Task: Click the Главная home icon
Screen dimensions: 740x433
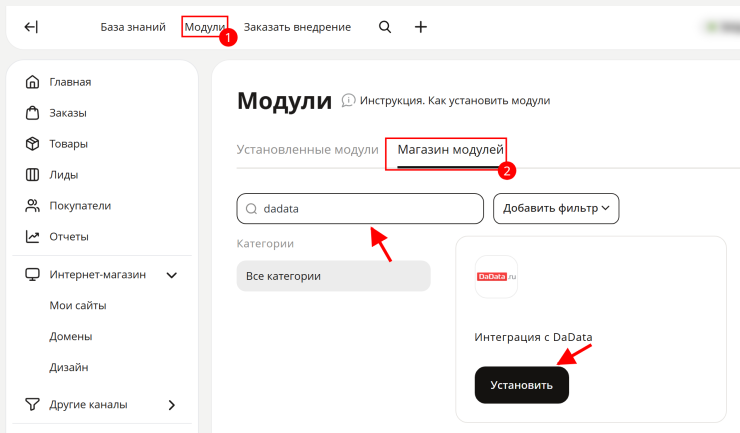Action: [x=32, y=82]
